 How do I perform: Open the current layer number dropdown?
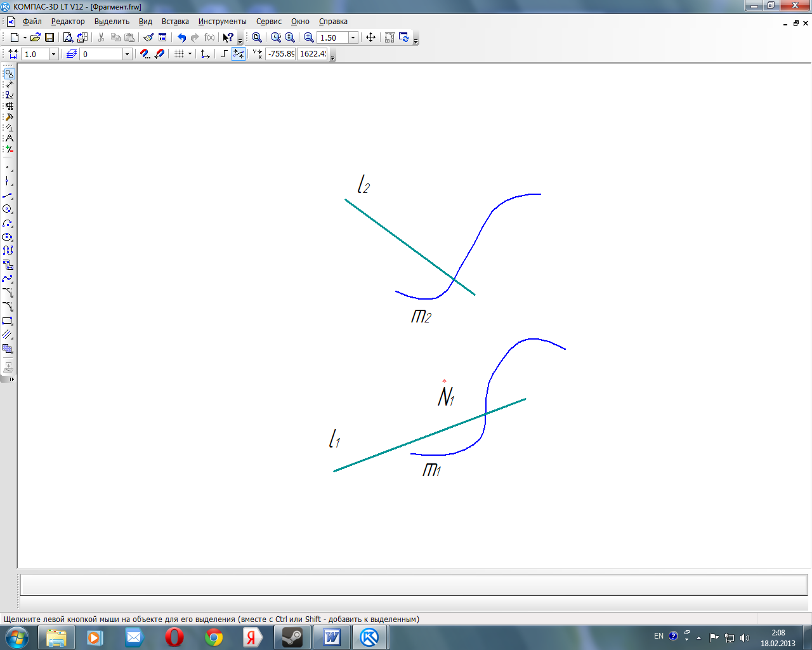[127, 54]
